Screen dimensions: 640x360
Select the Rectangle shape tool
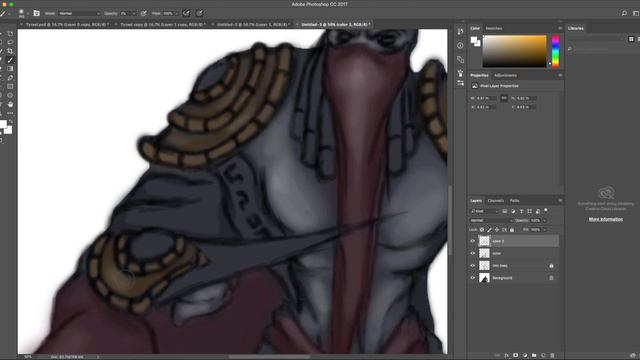pos(10,87)
